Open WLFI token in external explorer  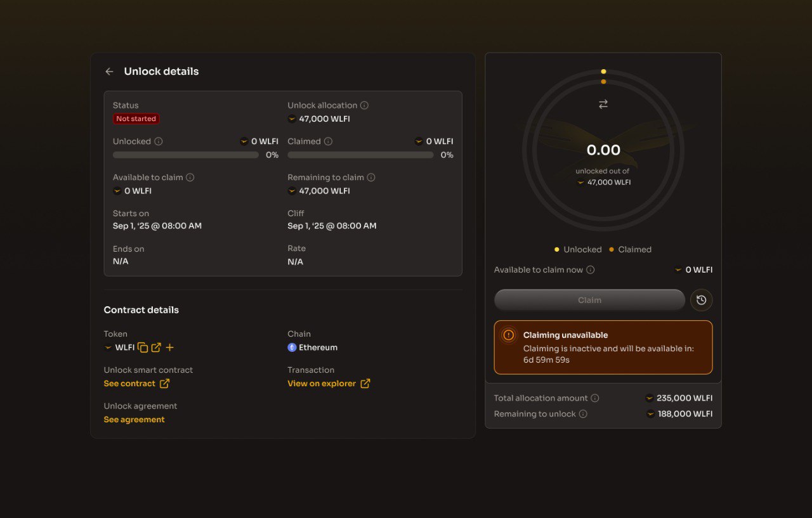coord(156,347)
